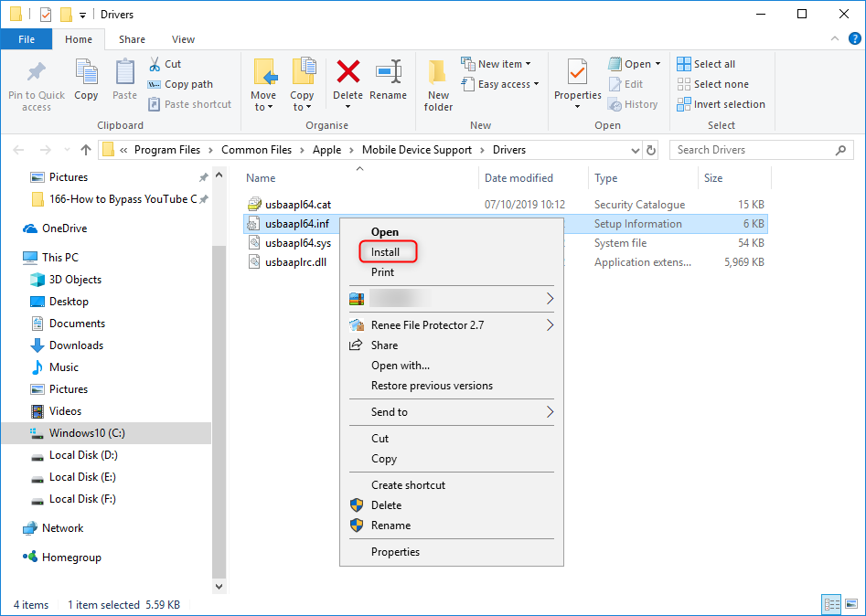
Task: Click Apple in the address breadcrumb
Action: pos(327,150)
